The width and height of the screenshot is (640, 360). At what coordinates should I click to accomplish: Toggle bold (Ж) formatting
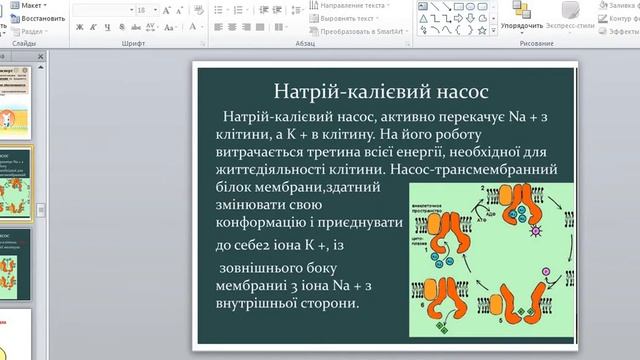(80, 27)
